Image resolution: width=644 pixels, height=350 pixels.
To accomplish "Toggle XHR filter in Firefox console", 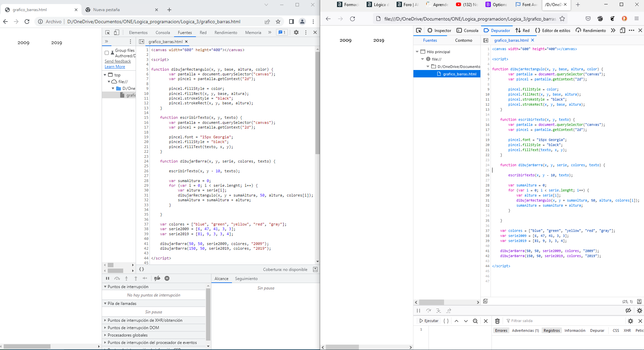I will pyautogui.click(x=627, y=330).
